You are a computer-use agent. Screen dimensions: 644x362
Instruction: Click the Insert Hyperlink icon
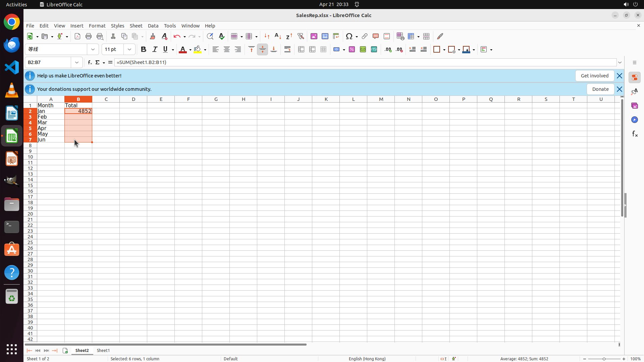tap(365, 36)
